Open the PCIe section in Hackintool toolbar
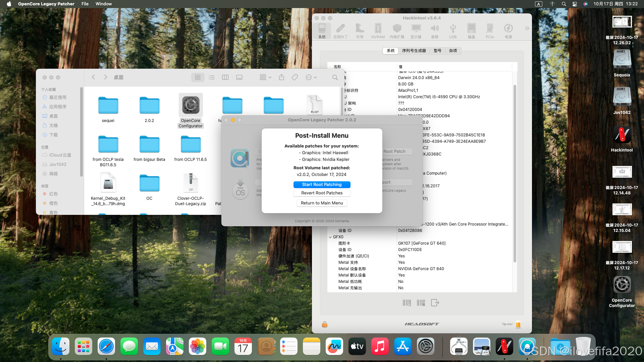The image size is (644, 362). click(489, 31)
